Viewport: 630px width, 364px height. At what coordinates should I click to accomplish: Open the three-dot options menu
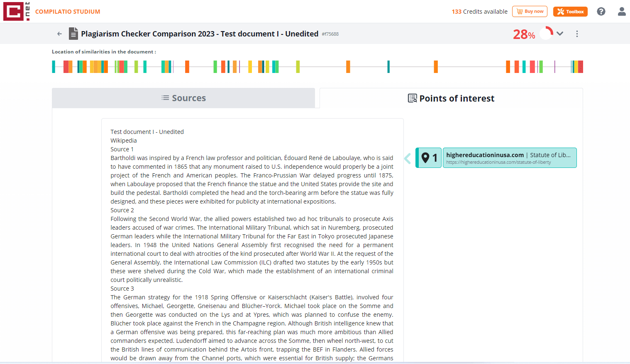577,34
